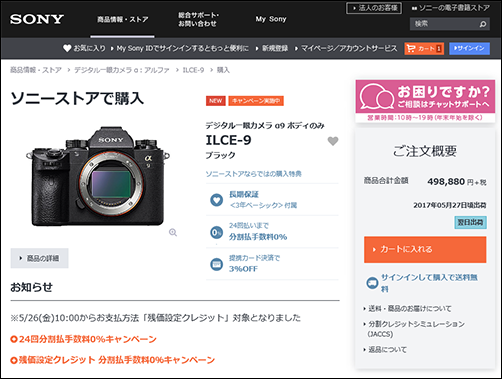Click the SONY logo in header
The height and width of the screenshot is (379, 502).
click(37, 19)
